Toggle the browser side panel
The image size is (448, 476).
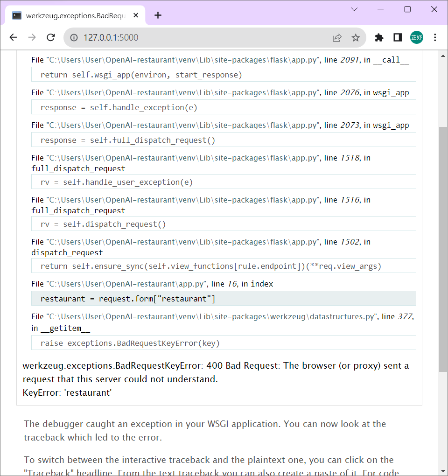398,38
